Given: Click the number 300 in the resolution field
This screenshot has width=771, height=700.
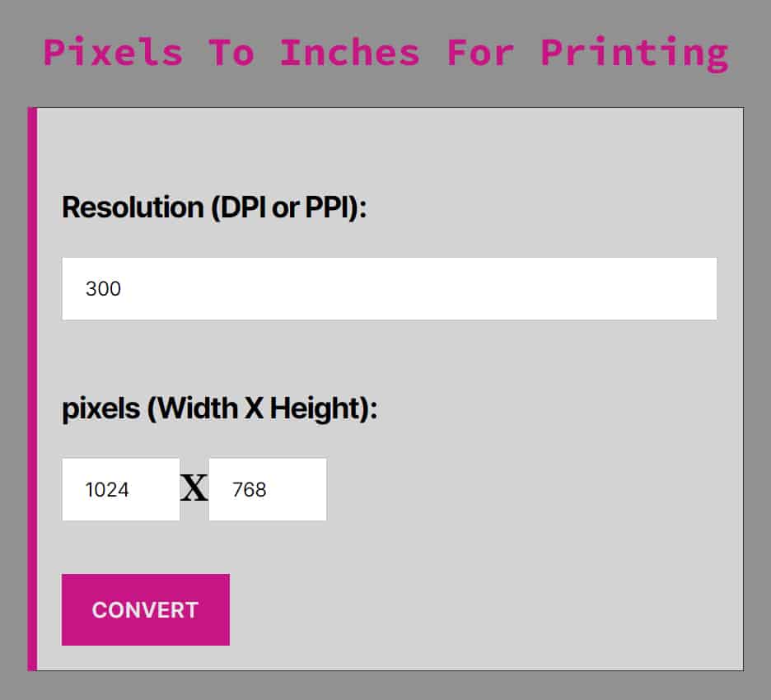Looking at the screenshot, I should [103, 289].
